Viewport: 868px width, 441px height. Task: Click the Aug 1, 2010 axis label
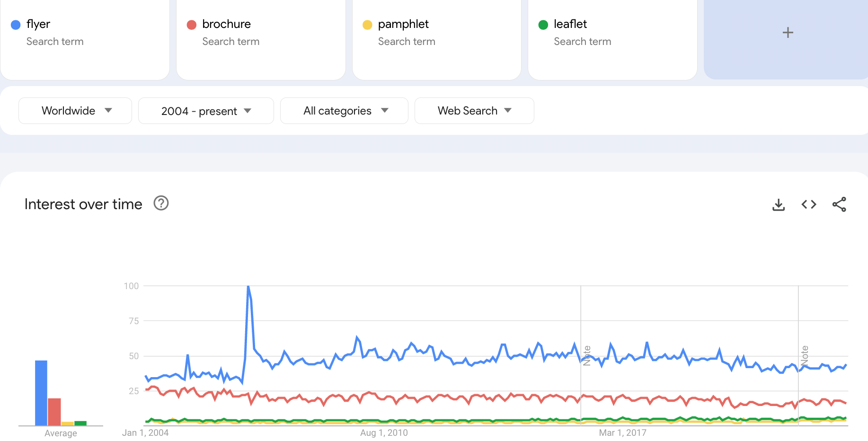(x=384, y=433)
